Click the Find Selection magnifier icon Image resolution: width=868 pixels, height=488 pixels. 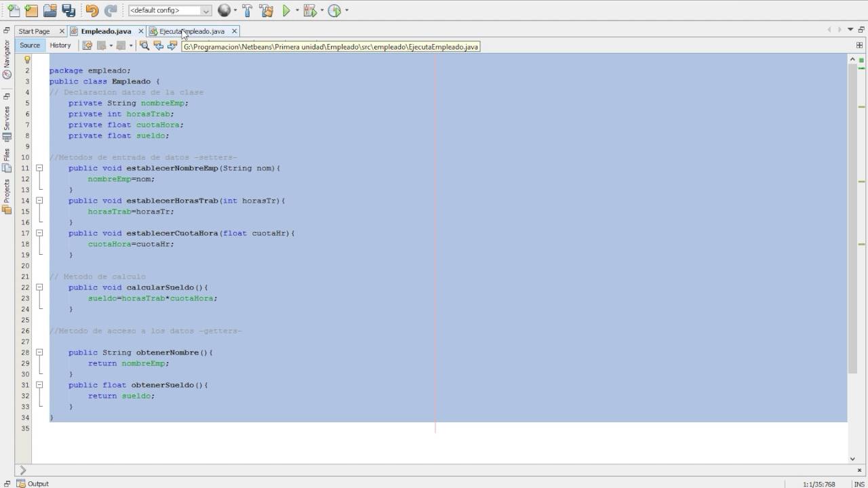click(x=144, y=45)
